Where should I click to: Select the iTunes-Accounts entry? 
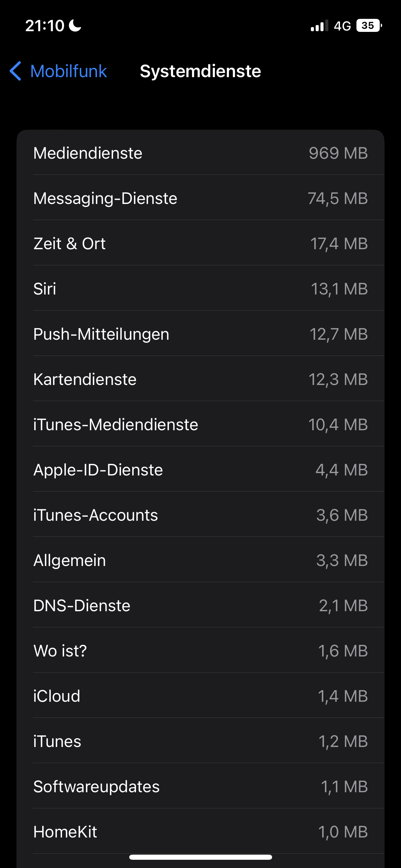click(200, 515)
